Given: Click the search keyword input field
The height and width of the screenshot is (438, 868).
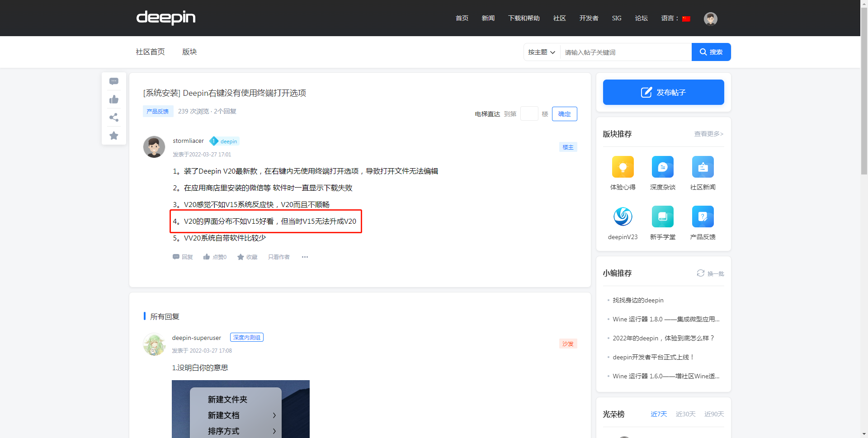Looking at the screenshot, I should [626, 52].
